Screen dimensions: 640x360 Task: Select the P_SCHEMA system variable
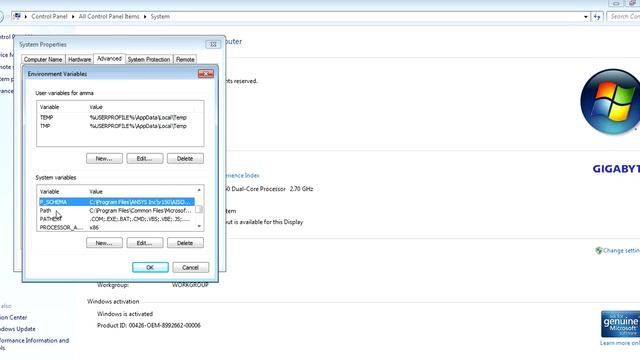pos(117,202)
